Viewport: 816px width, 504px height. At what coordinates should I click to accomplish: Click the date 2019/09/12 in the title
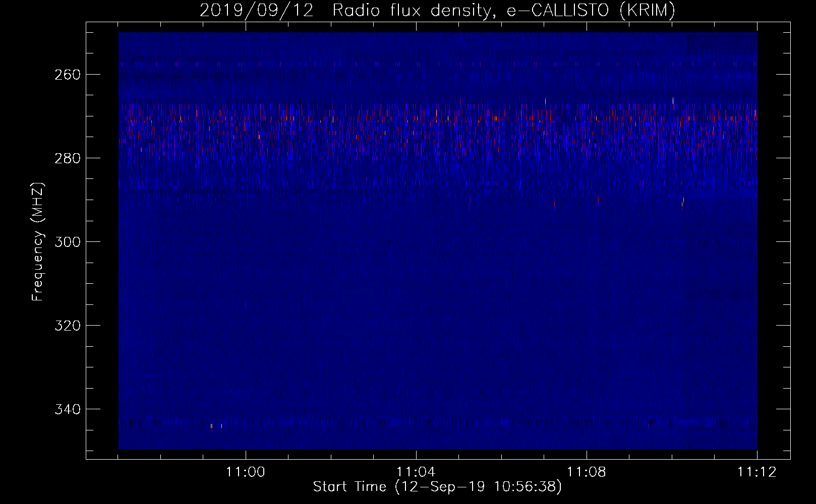[257, 10]
